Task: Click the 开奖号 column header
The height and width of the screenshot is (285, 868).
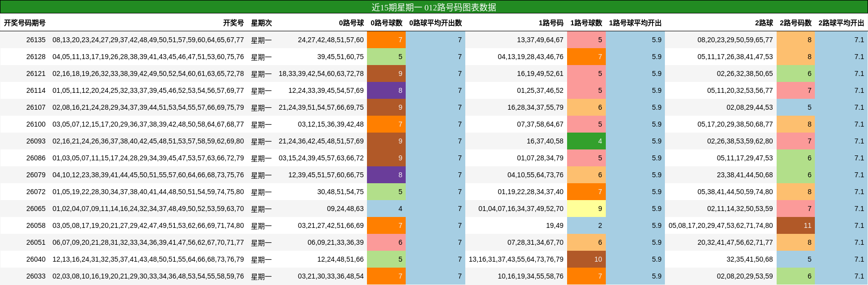Action: pos(233,23)
